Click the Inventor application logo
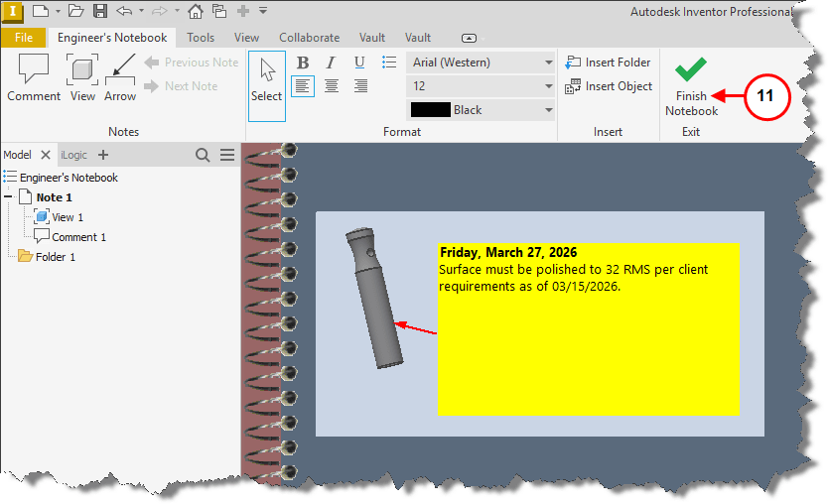 click(x=12, y=12)
